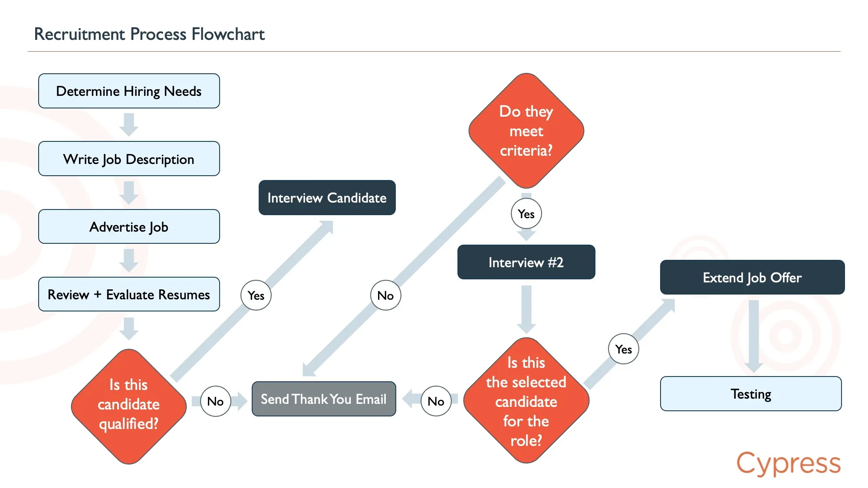Click the No circle right of Send Thank You Email
Screen dimensions: 868x488
[436, 401]
